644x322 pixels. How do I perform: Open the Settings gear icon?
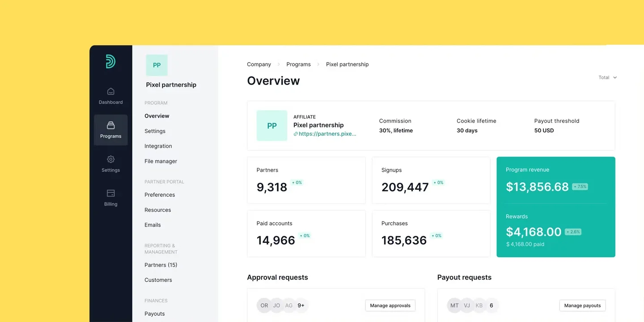(110, 160)
